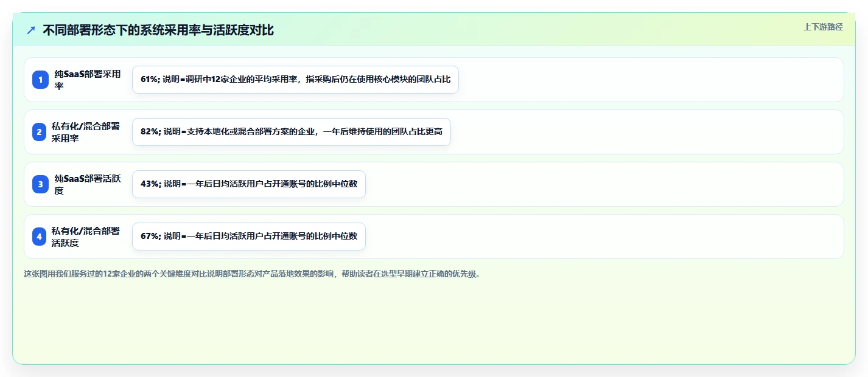Click the 67% activity value box
Screen dimensions: 868x377
click(249, 237)
